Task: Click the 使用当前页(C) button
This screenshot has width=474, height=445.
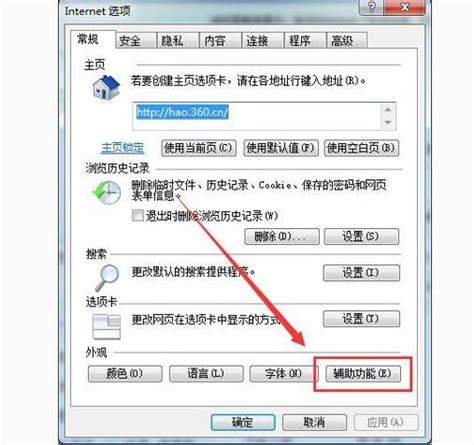Action: [199, 148]
